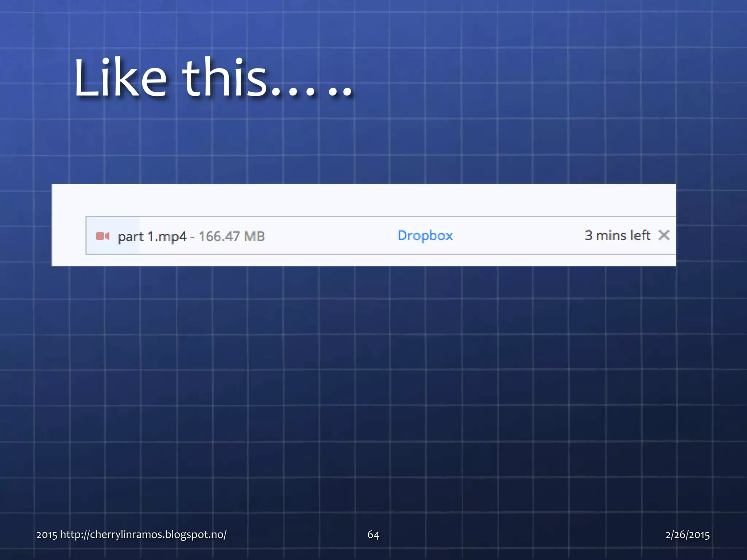Screen dimensions: 747x560
Task: Click the word left in time remaining
Action: (x=640, y=236)
